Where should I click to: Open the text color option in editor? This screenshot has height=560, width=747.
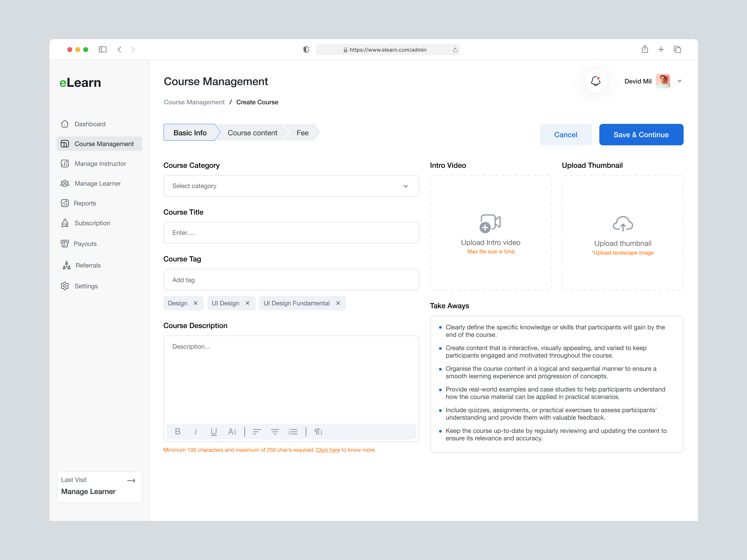(x=232, y=431)
